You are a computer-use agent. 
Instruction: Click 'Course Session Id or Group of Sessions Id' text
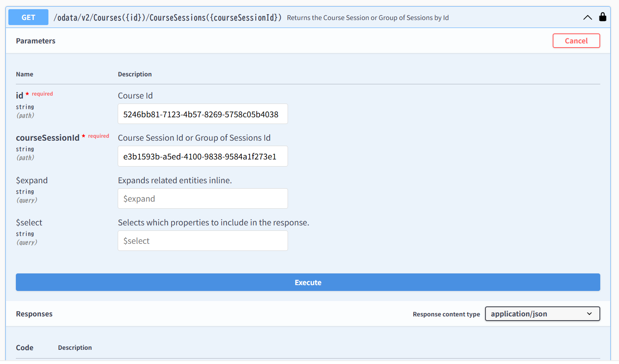click(194, 138)
